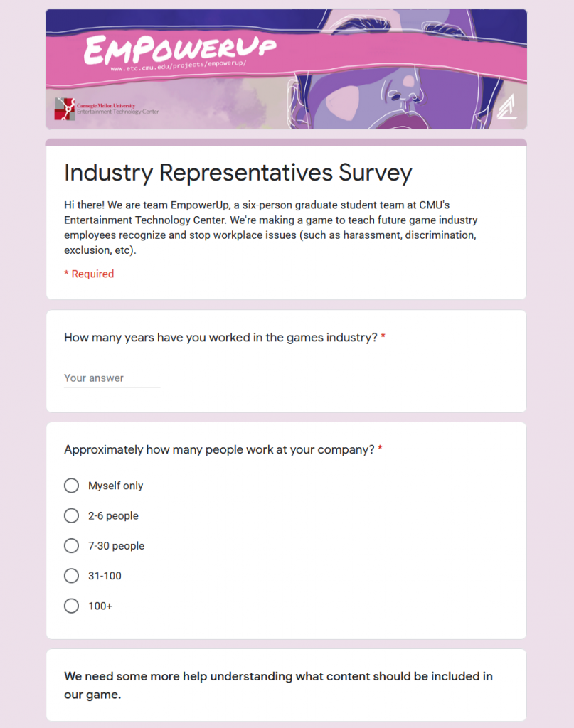Click the company size question text
Viewport: 574px width, 728px height.
219,450
